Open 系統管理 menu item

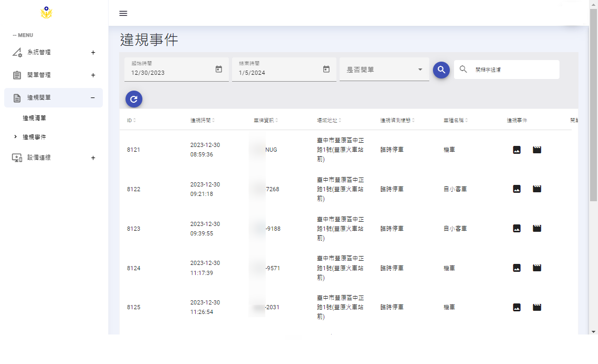click(53, 52)
